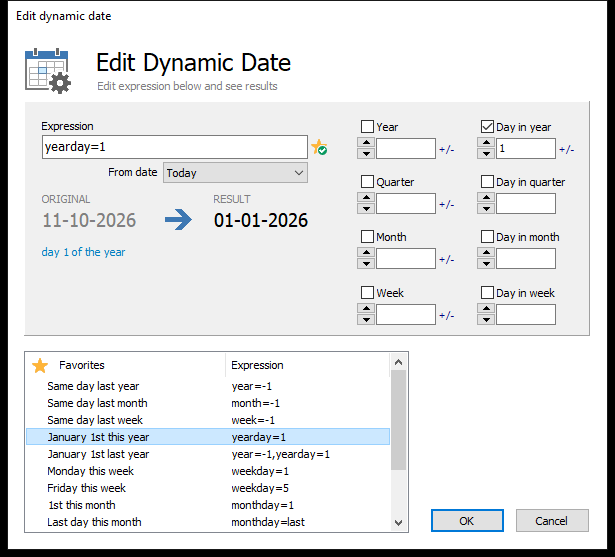Click the Month value input field
This screenshot has height=557, width=615.
click(406, 258)
